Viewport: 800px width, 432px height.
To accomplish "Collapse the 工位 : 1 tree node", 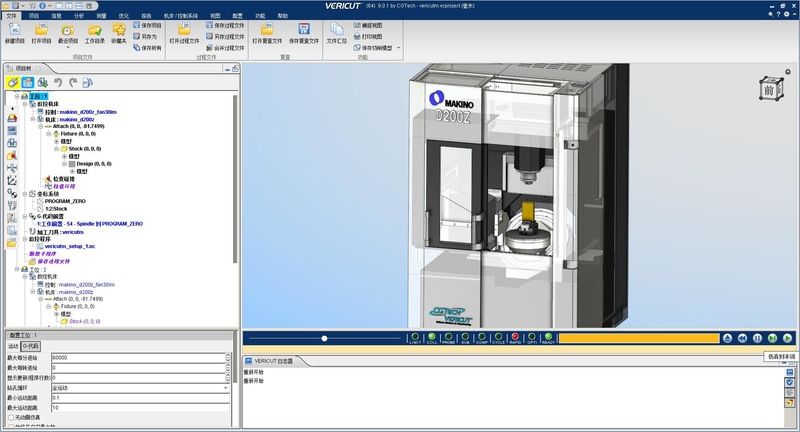I will pyautogui.click(x=17, y=96).
